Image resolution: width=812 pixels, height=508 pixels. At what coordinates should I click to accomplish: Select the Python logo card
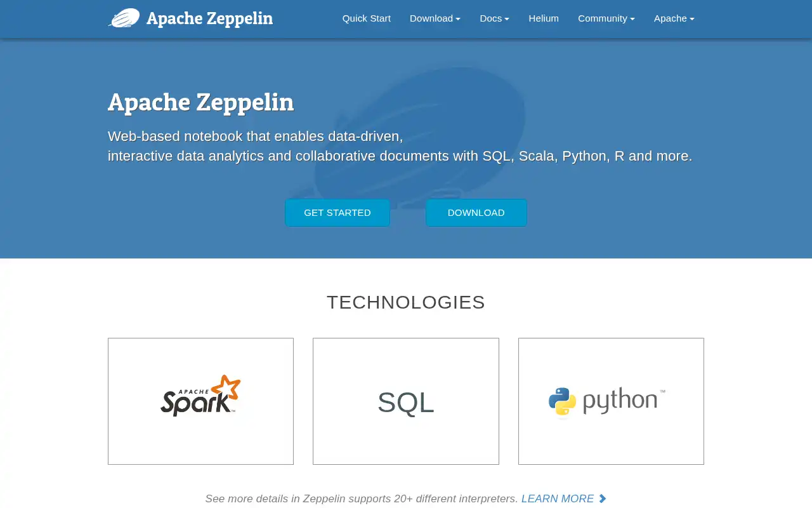pyautogui.click(x=611, y=401)
